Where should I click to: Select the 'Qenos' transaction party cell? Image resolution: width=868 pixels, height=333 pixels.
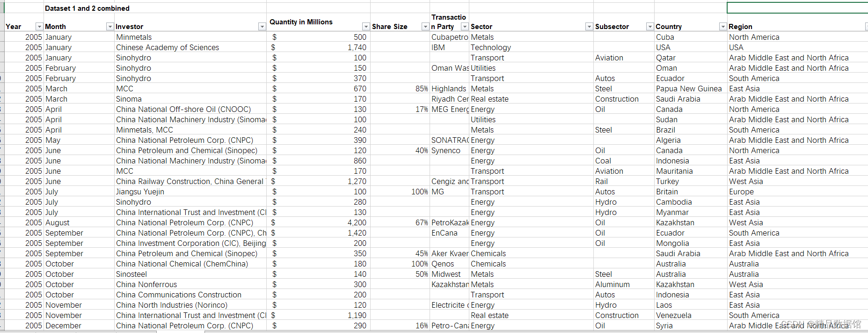[x=450, y=264]
